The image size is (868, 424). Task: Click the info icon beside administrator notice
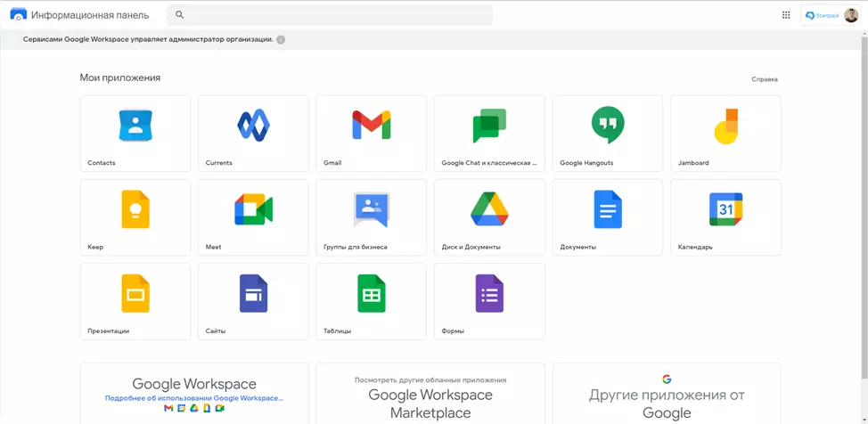tap(281, 40)
